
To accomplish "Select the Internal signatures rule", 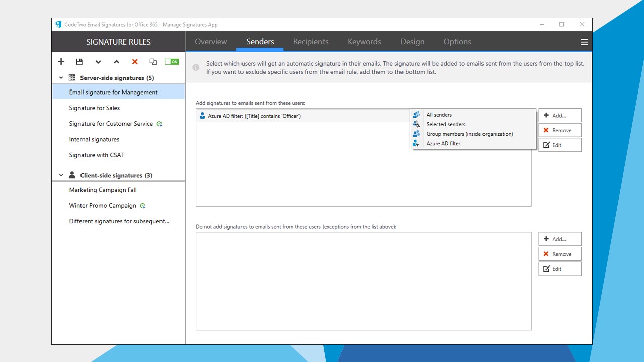I will coord(118,139).
